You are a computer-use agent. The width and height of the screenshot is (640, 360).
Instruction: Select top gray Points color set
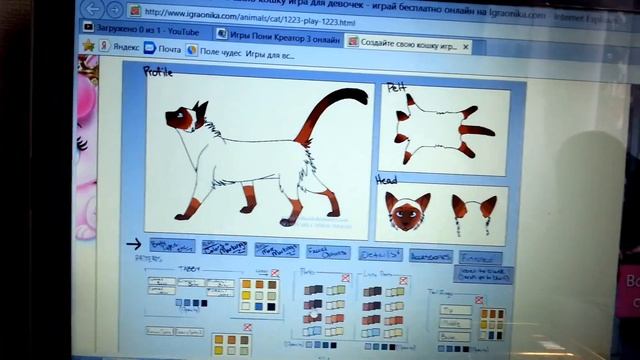(313, 290)
